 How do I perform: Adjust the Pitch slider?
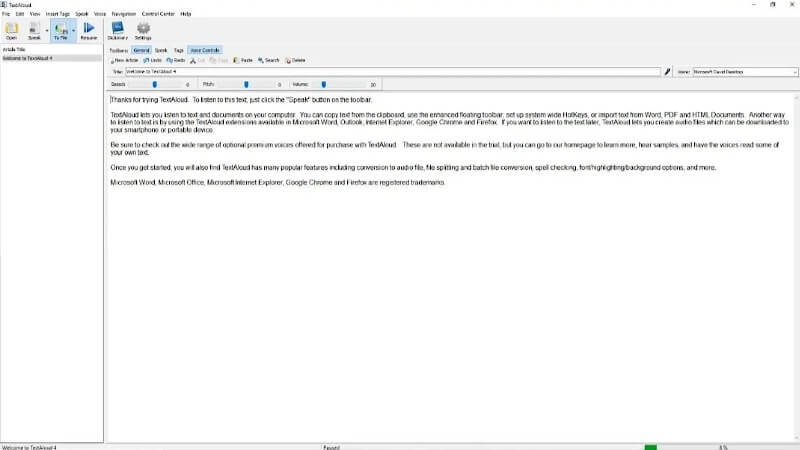coord(247,84)
